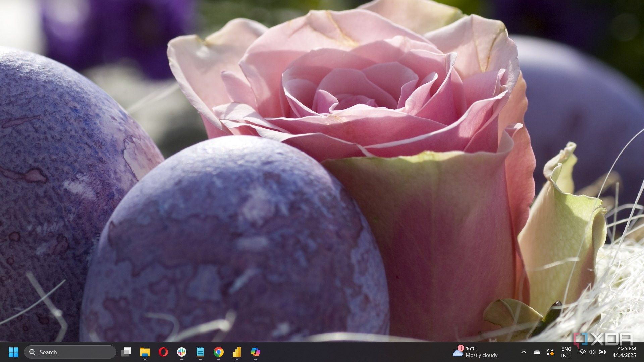Open Windows Update sync tray icon
The image size is (644, 362).
coord(550,352)
